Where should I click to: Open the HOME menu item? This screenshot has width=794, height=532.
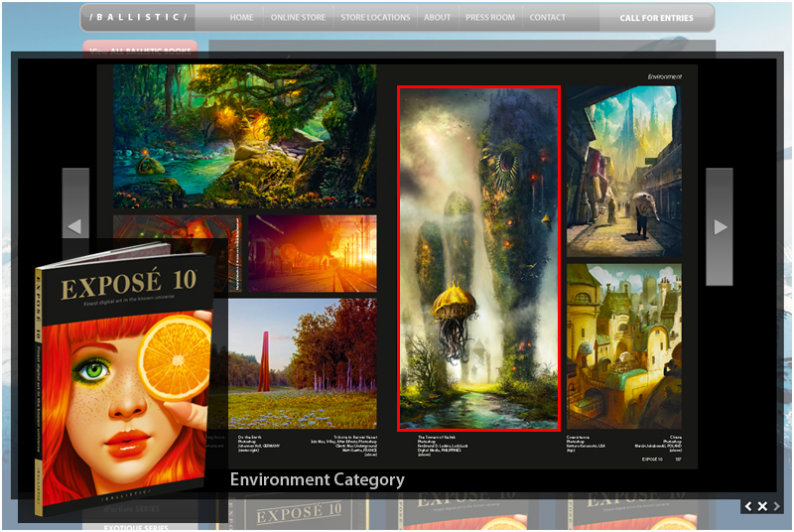click(x=241, y=18)
